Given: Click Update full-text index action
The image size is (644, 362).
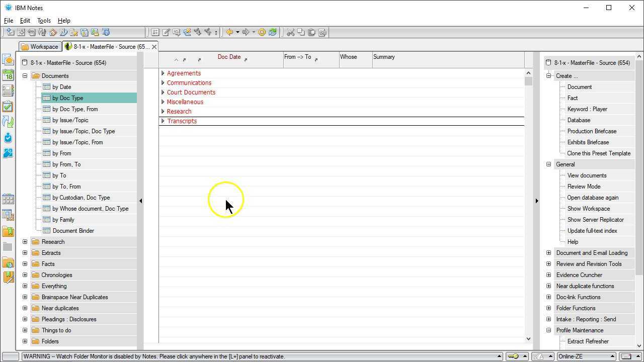Looking at the screenshot, I should pos(592,231).
